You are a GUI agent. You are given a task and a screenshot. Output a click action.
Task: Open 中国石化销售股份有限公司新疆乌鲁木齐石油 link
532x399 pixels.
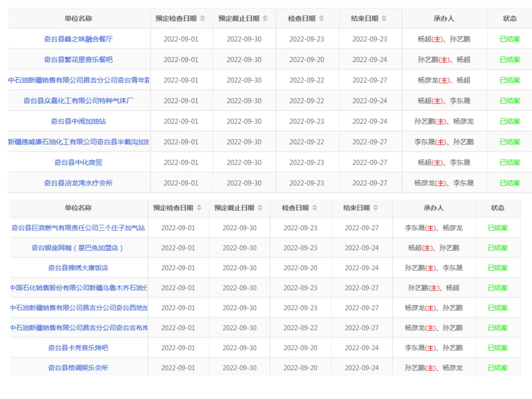79,288
